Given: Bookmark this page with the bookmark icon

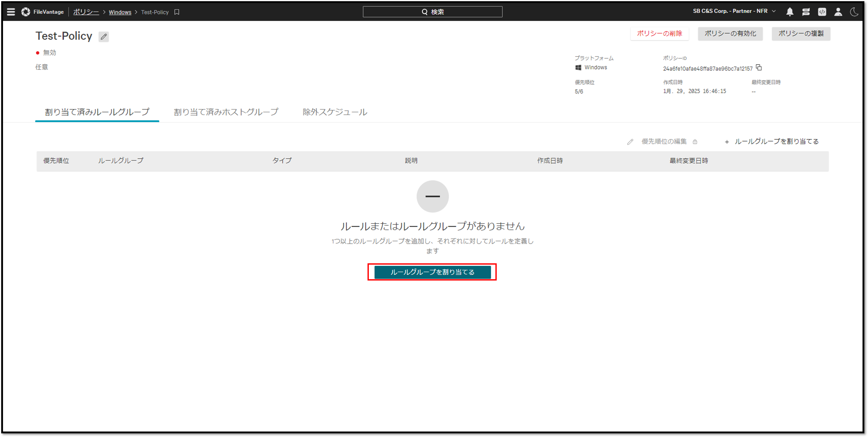Looking at the screenshot, I should 177,12.
